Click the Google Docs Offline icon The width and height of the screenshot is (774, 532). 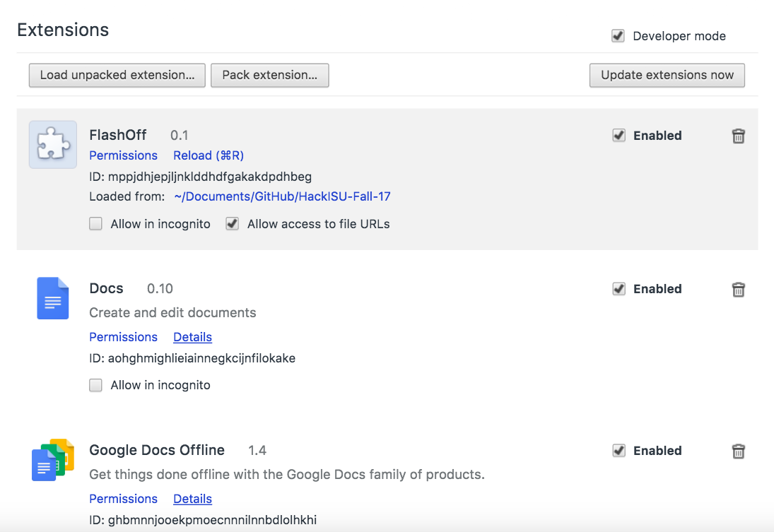pos(53,460)
